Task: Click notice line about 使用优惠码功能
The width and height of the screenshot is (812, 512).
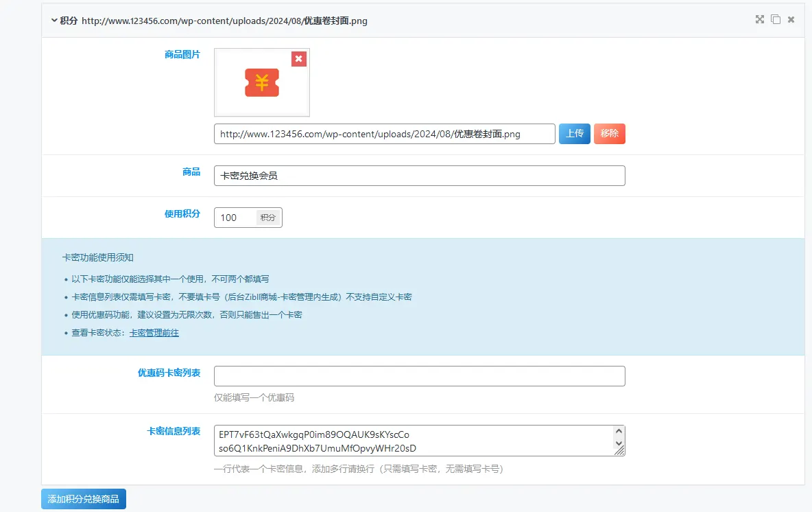Action: [x=187, y=314]
